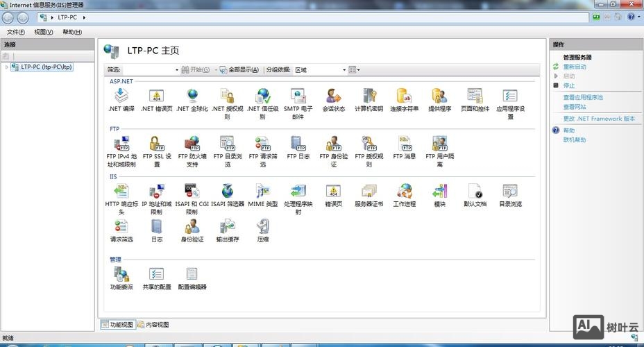Open the 模块 feature

click(x=439, y=196)
